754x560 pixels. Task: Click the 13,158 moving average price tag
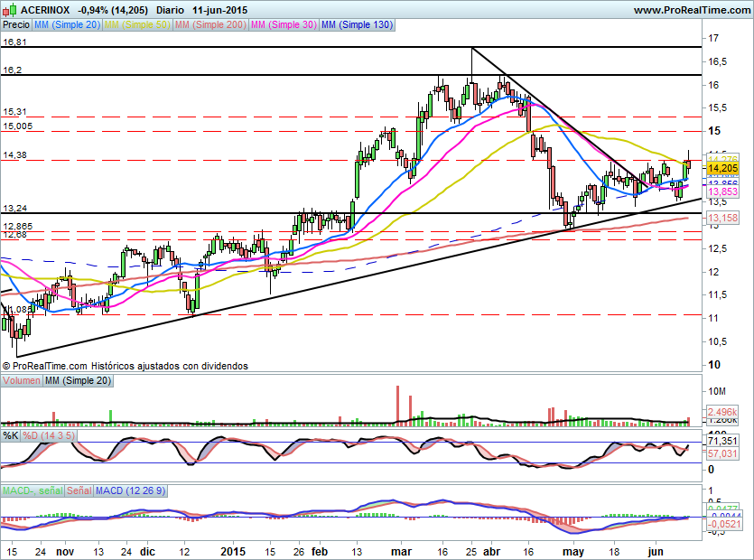pyautogui.click(x=723, y=219)
